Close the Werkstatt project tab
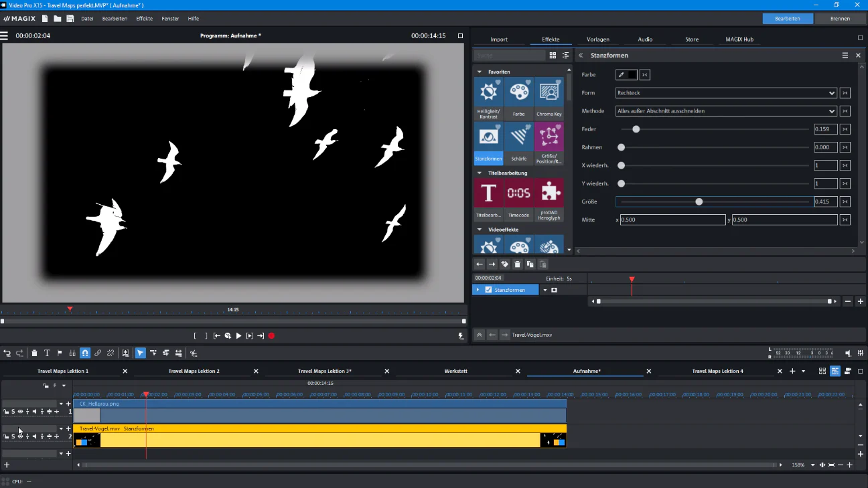The image size is (868, 488). pos(518,371)
